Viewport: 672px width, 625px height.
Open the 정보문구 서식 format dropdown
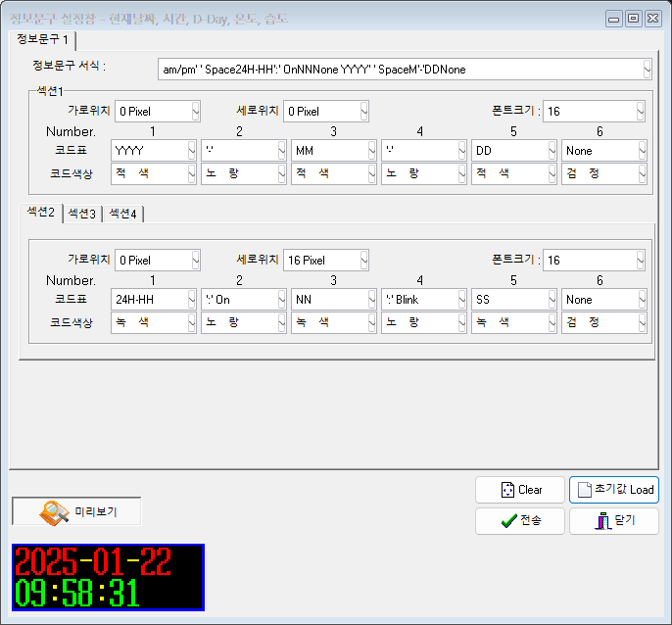tap(647, 70)
